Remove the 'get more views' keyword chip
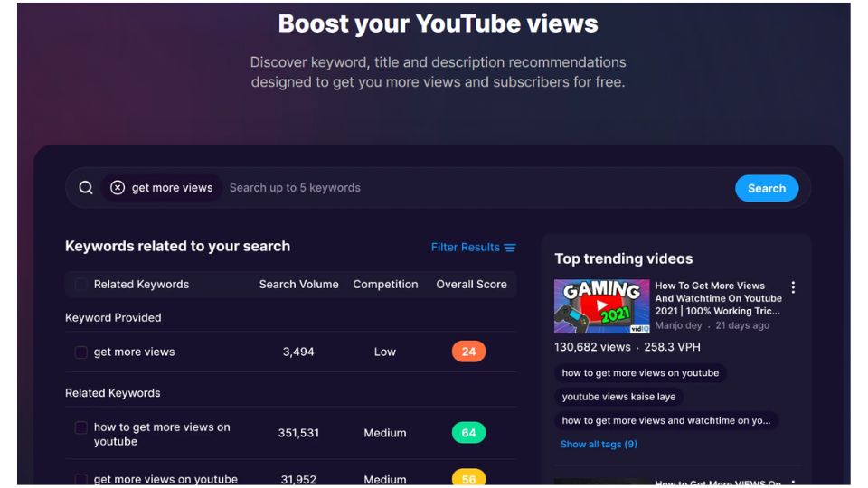 tap(118, 188)
